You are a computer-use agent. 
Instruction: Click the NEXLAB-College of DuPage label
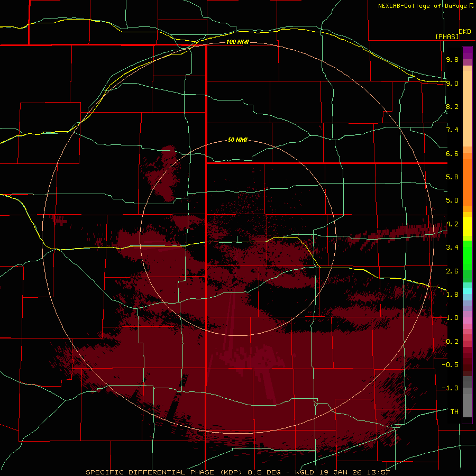tap(422, 6)
